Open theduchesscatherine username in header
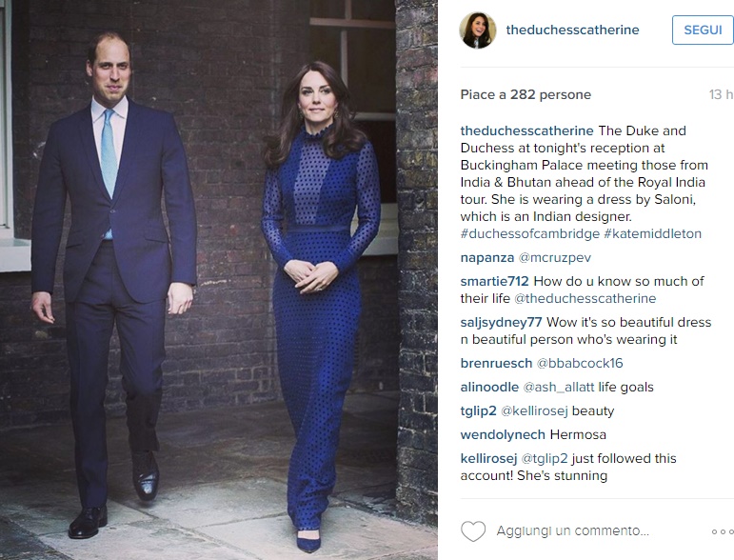Image resolution: width=734 pixels, height=560 pixels. [x=572, y=30]
